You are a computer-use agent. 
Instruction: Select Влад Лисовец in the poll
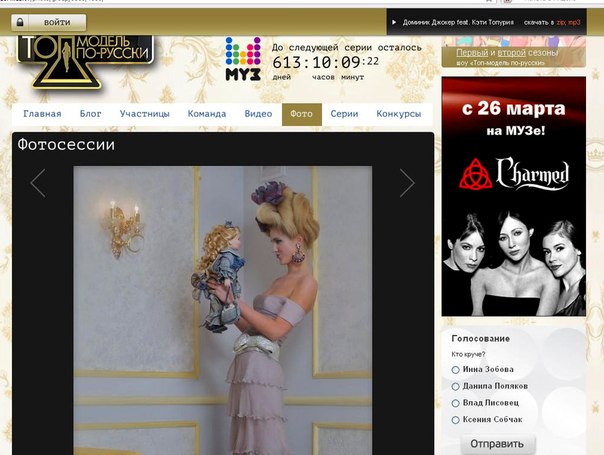(x=455, y=403)
